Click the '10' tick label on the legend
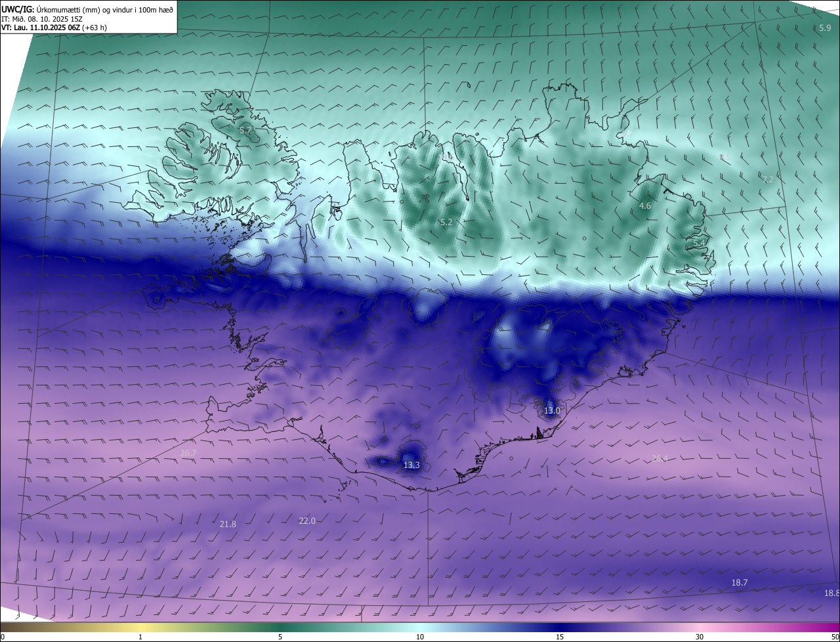840x642 pixels. 420,637
